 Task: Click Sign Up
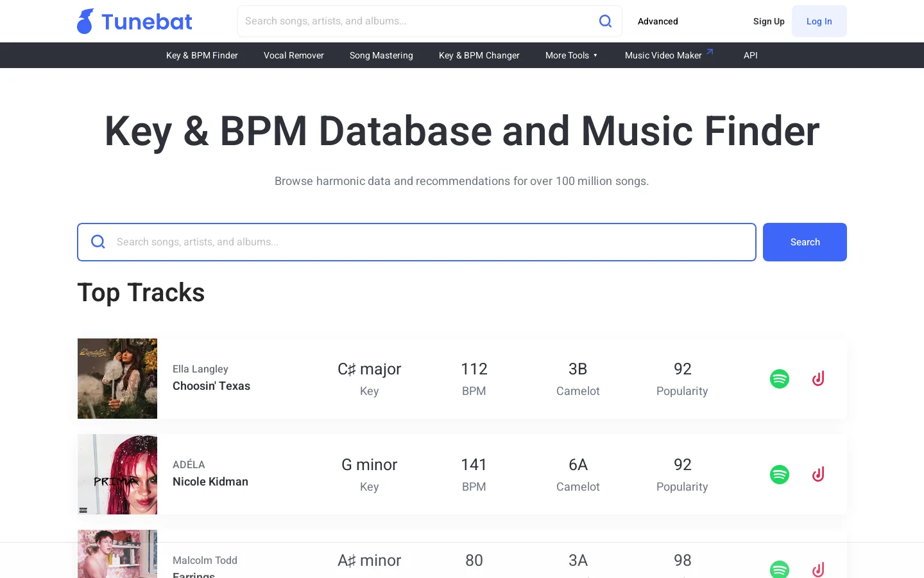tap(769, 21)
